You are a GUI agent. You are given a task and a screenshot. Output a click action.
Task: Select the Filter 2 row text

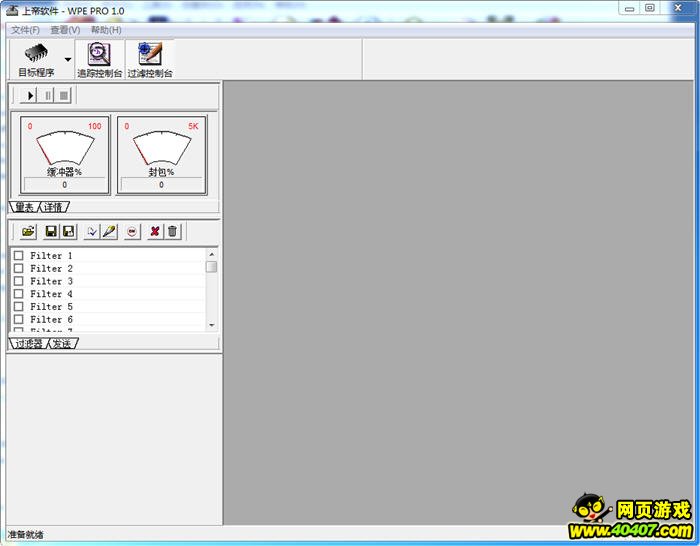pos(51,268)
